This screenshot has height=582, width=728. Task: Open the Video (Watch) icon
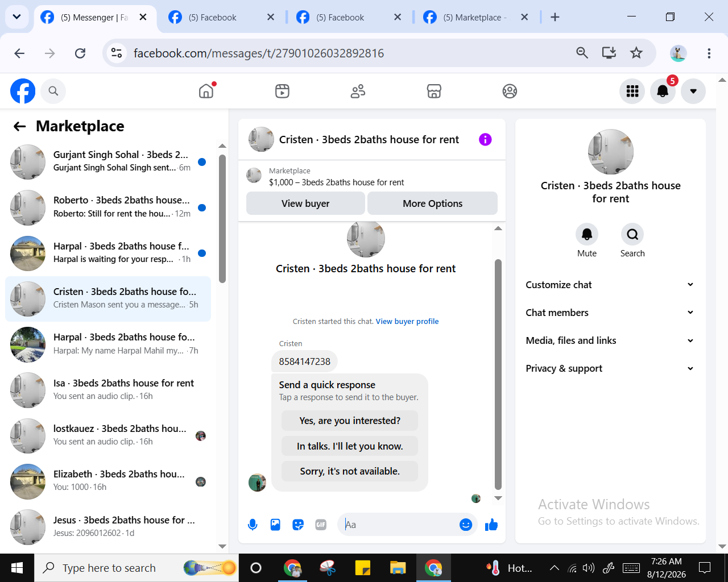[282, 91]
